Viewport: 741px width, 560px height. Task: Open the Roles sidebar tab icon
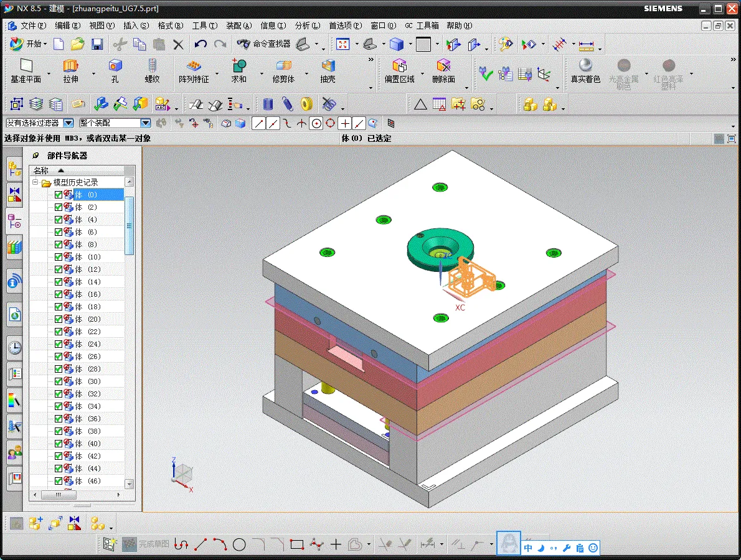coord(15,453)
